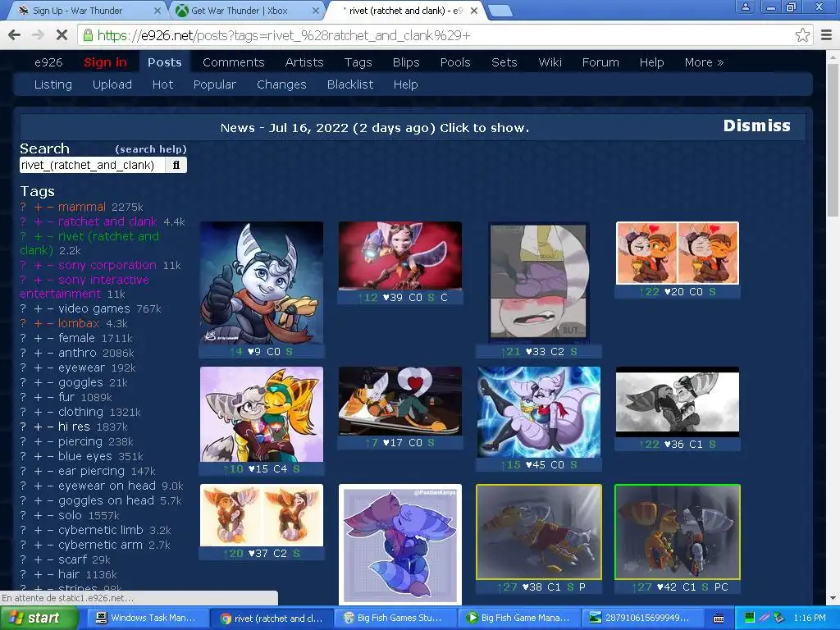Open the Posts menu item
The height and width of the screenshot is (630, 840).
(x=164, y=62)
